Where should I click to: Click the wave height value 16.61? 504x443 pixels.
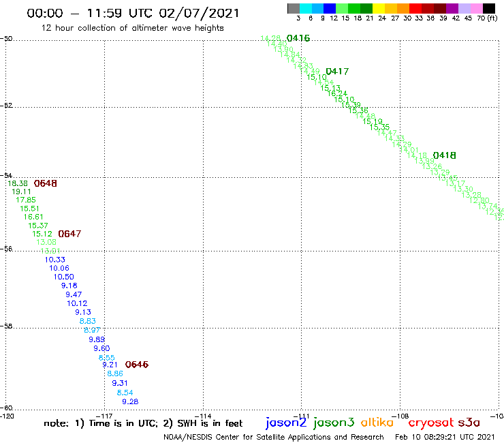click(33, 217)
